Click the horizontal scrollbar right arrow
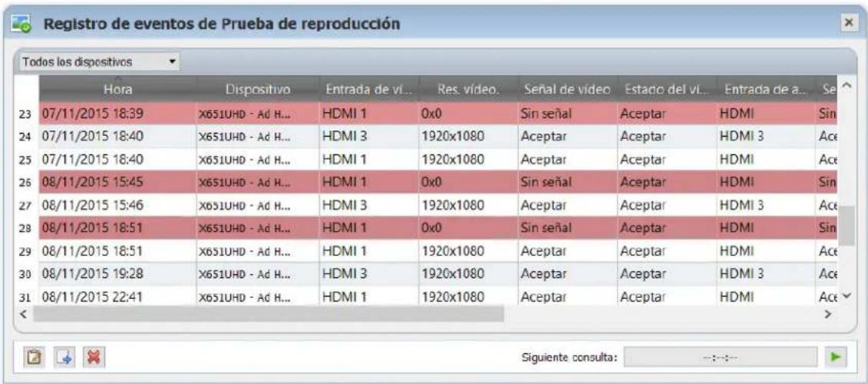 point(829,313)
